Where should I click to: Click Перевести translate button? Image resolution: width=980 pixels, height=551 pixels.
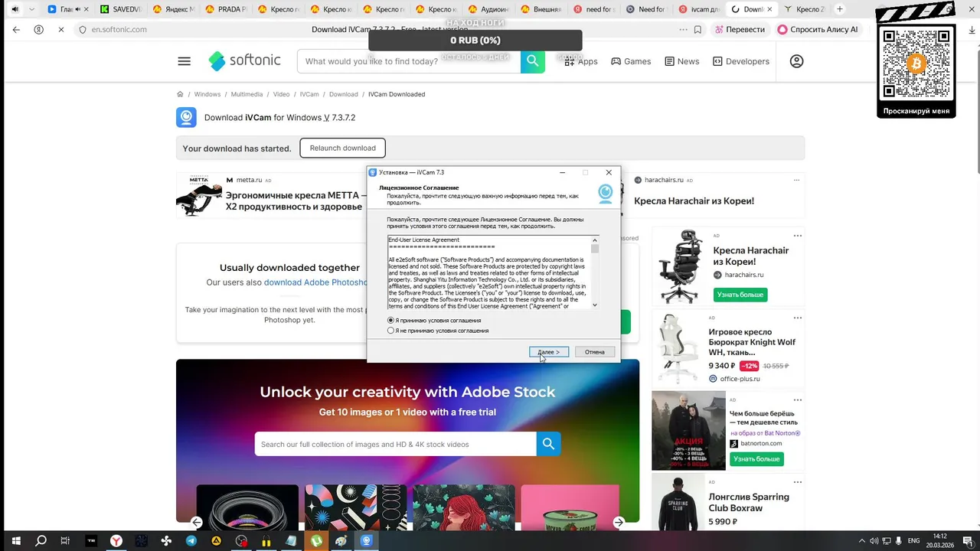click(739, 29)
